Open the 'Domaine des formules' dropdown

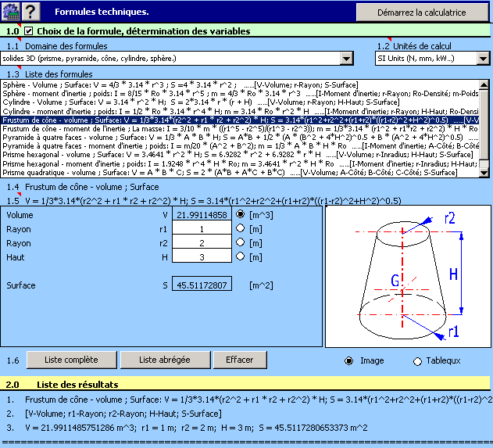[347, 59]
